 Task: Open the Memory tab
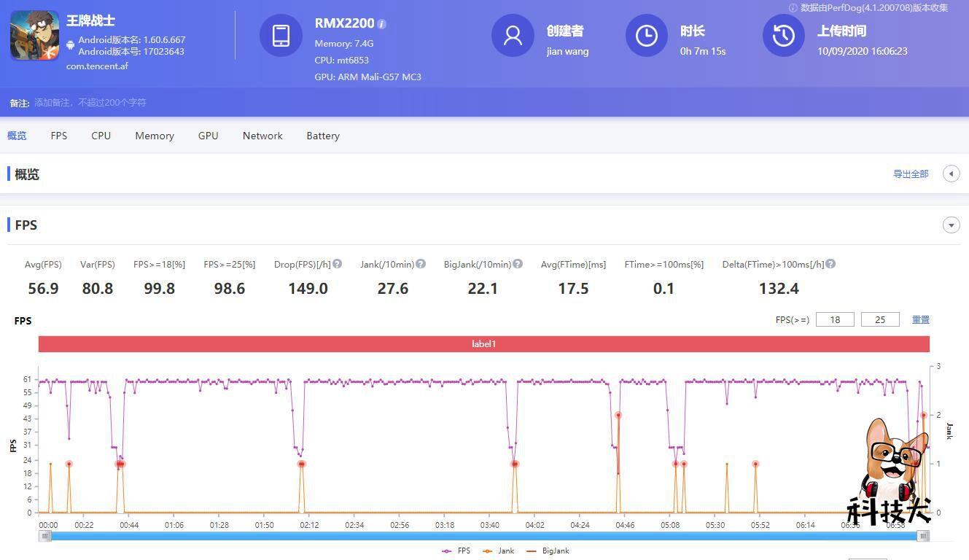(155, 136)
